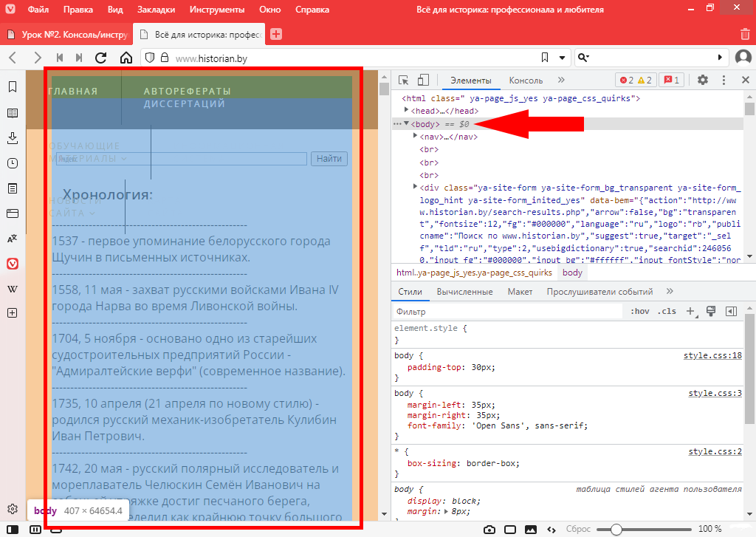Activate the DevTools element inspector picker
The height and width of the screenshot is (537, 756).
404,81
